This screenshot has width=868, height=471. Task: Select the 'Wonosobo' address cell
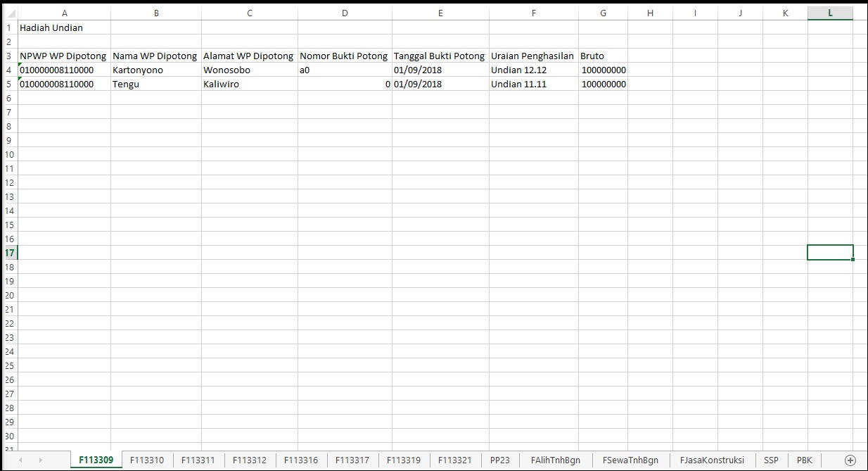[250, 70]
